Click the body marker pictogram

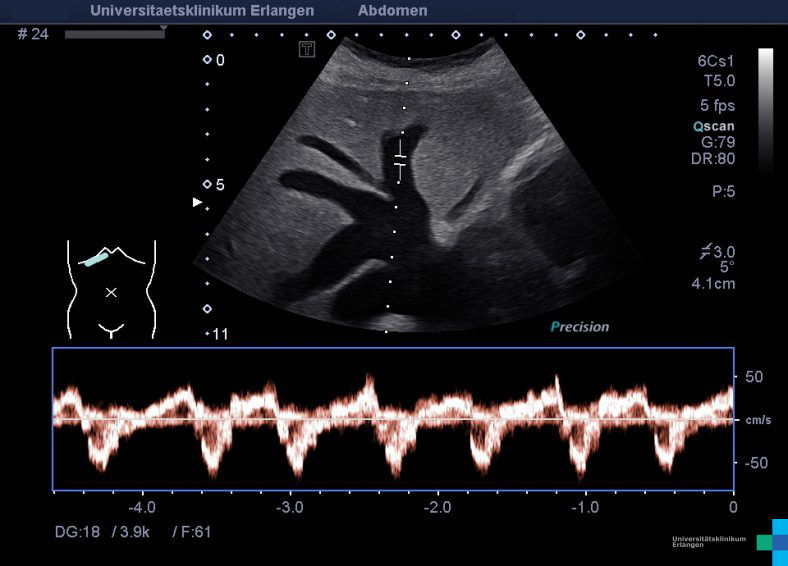[111, 290]
